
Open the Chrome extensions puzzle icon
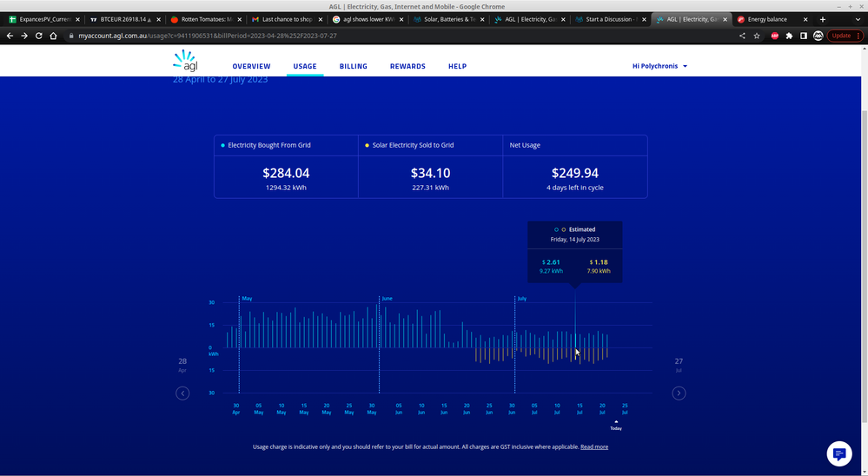[789, 36]
